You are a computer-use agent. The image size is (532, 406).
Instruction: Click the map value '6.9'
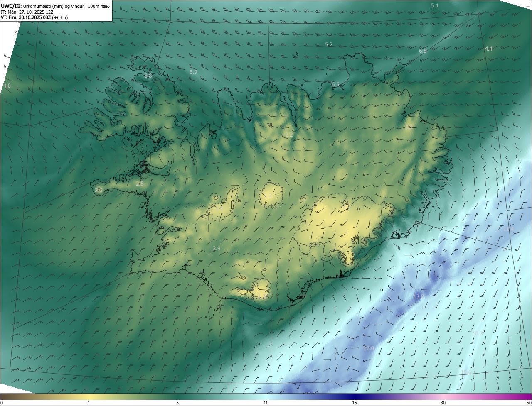tap(193, 72)
